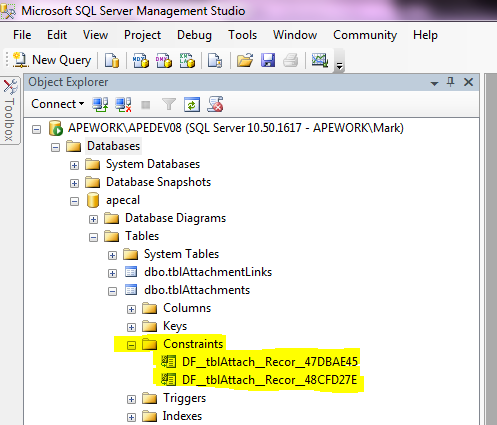Click the Analysis Services MDX Query icon
Image resolution: width=497 pixels, height=425 pixels.
(141, 61)
